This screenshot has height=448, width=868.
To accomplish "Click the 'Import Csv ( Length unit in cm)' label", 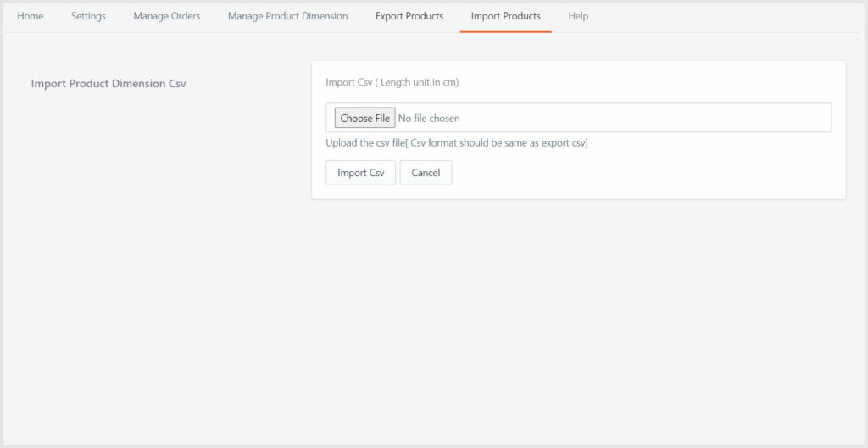I will (392, 82).
